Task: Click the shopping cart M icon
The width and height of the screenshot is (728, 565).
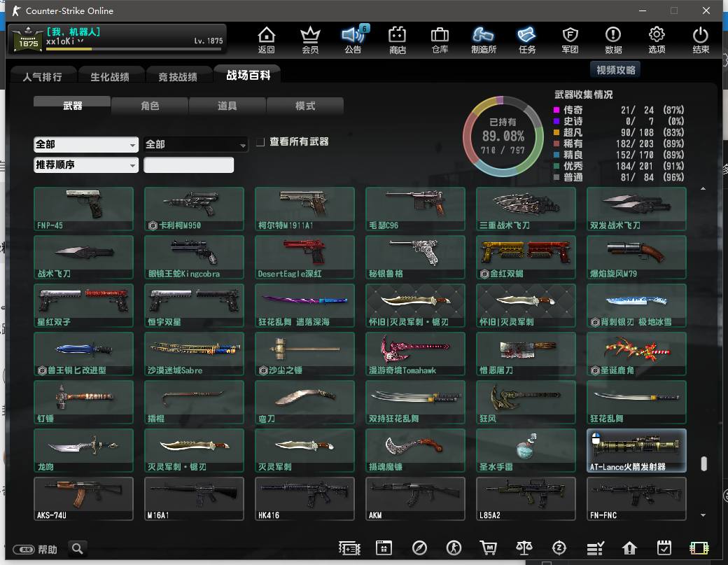Action: [488, 548]
